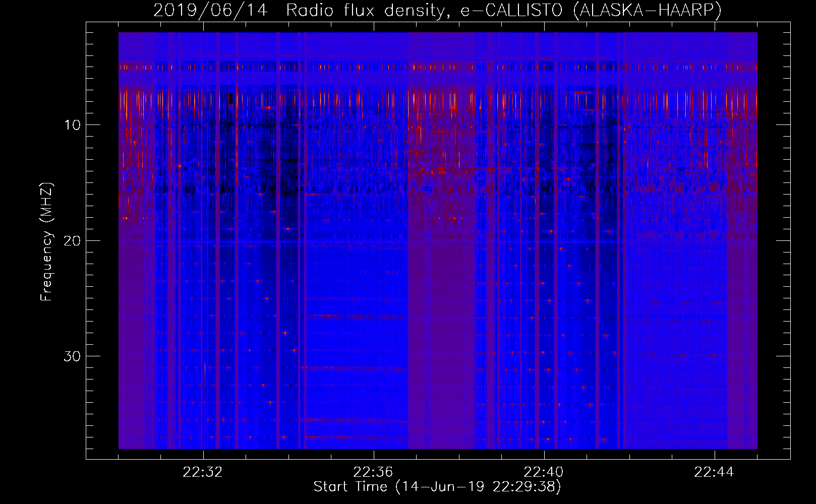The image size is (816, 504).
Task: Click the 10 MHz tick label
Action: [x=72, y=125]
